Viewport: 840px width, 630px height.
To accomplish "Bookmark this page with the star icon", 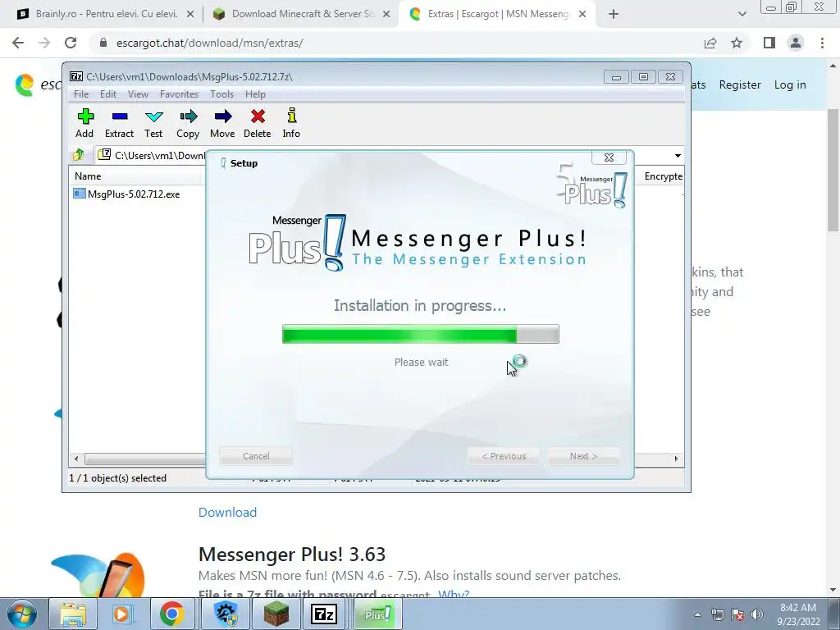I will 737,43.
